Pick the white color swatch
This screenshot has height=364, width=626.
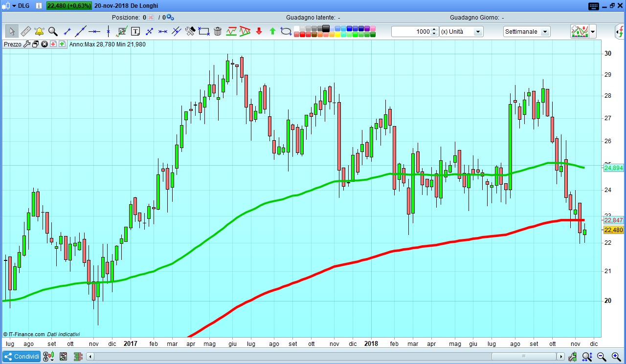point(296,28)
